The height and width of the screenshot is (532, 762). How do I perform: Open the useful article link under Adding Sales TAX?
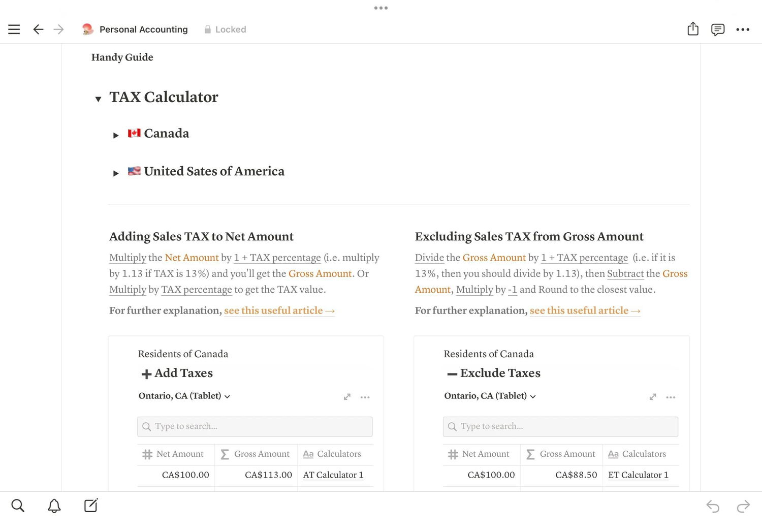coord(279,310)
